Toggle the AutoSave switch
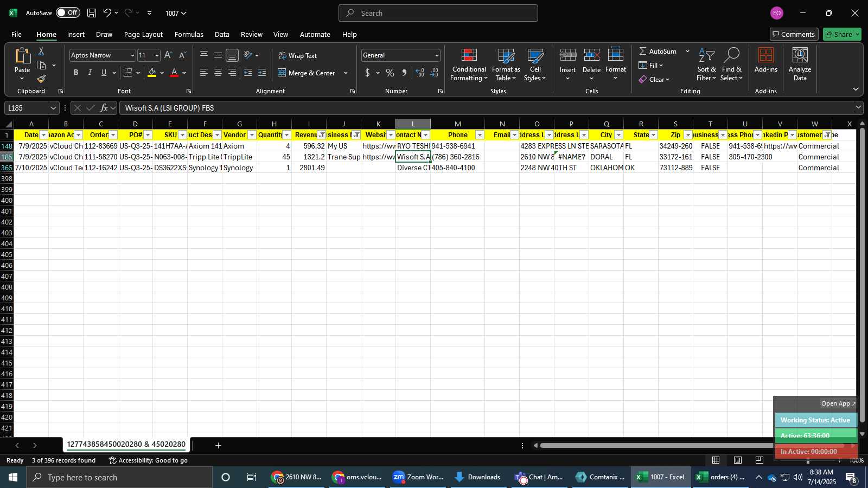 [68, 12]
